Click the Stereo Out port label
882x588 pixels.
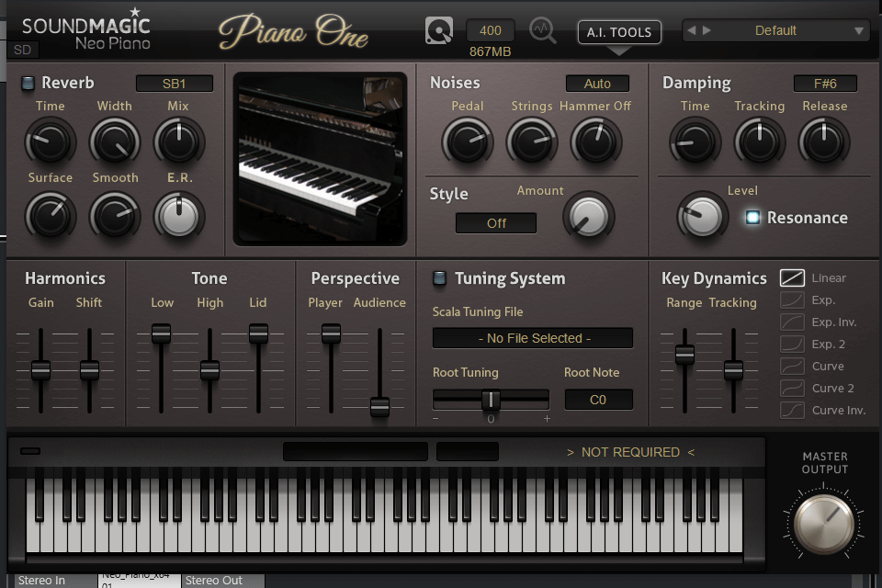tap(214, 580)
